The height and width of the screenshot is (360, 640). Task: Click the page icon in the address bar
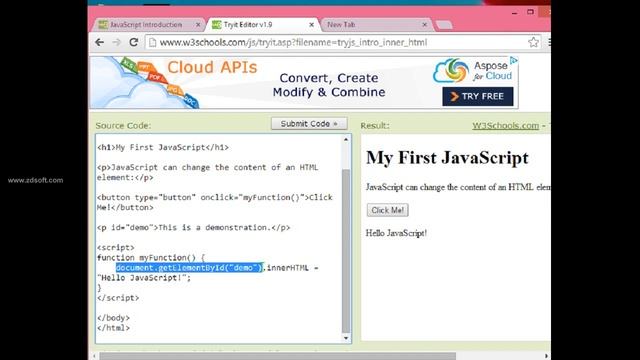pyautogui.click(x=152, y=42)
